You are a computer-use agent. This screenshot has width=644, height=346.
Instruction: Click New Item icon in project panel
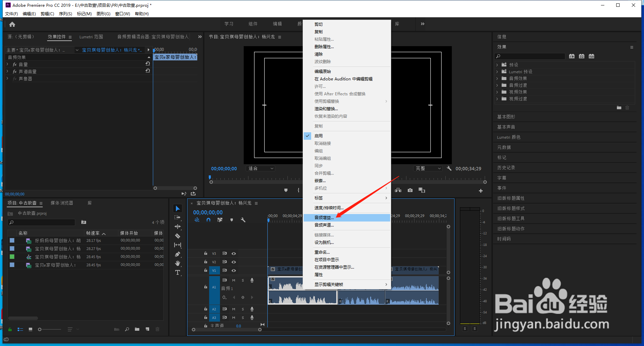[147, 329]
